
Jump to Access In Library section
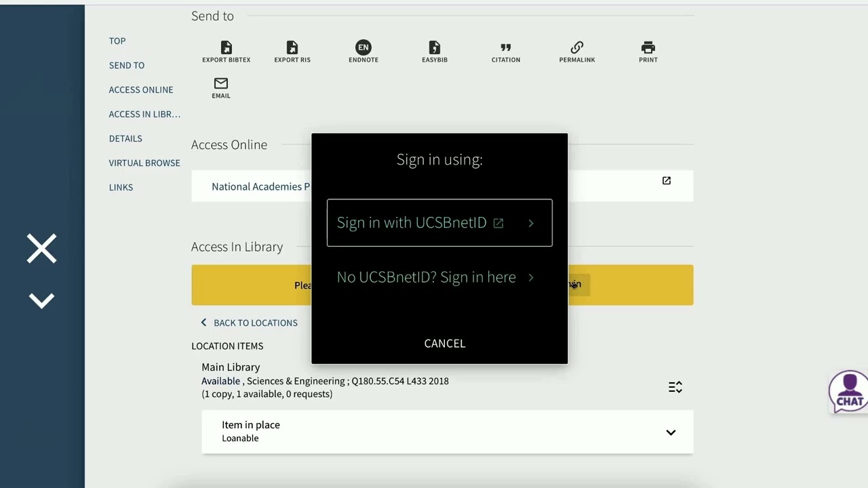pyautogui.click(x=144, y=114)
